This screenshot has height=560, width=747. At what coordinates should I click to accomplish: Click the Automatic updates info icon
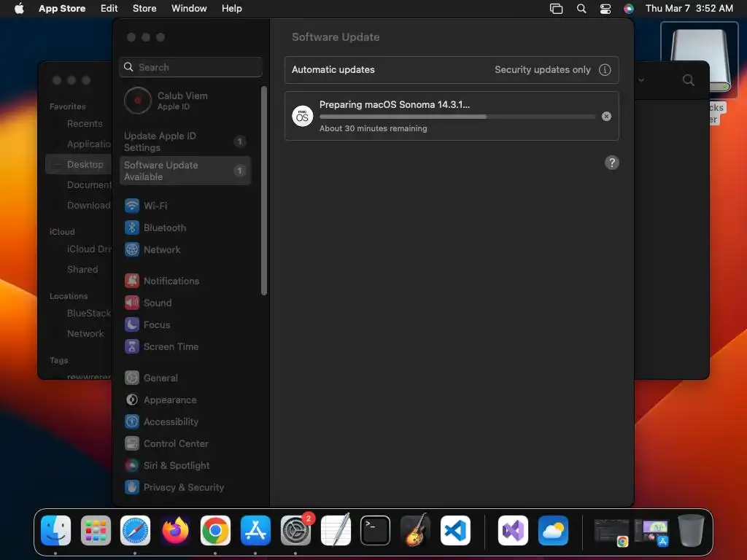tap(605, 69)
